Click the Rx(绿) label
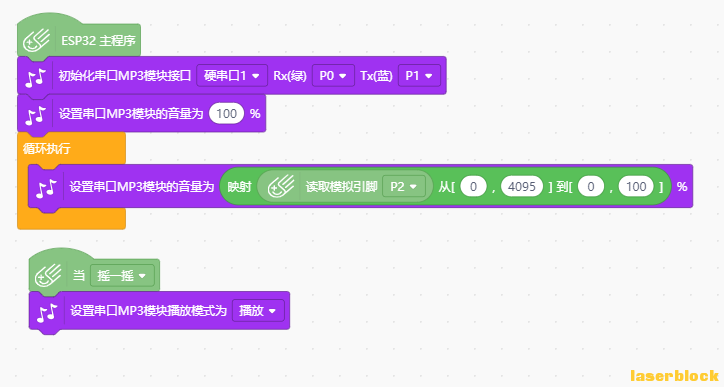724x387 pixels. point(290,76)
